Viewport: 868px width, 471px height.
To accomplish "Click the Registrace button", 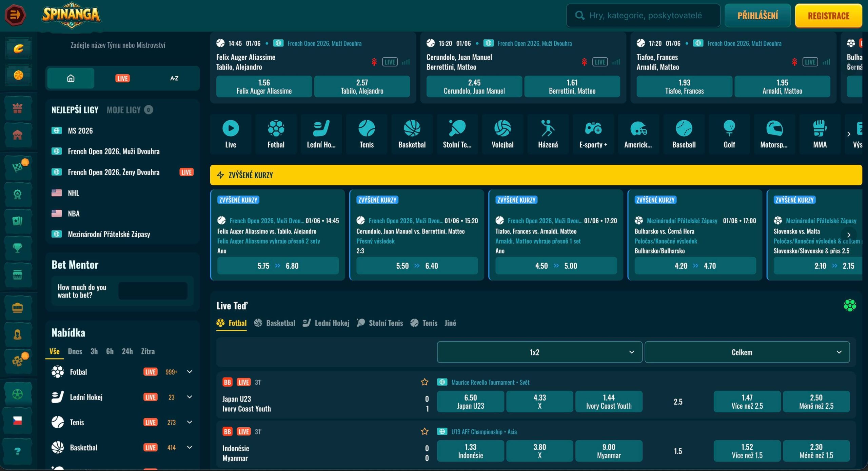I will point(828,16).
